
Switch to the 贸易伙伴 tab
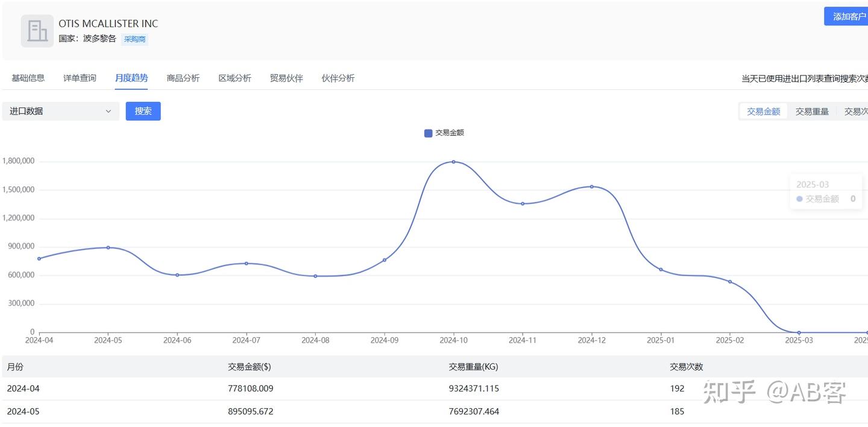coord(286,78)
